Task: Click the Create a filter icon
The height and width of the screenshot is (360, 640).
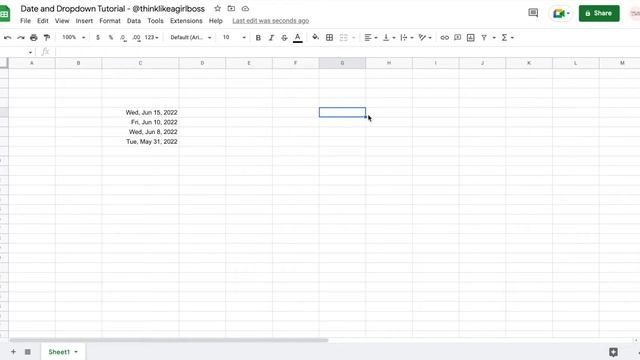Action: click(x=484, y=38)
